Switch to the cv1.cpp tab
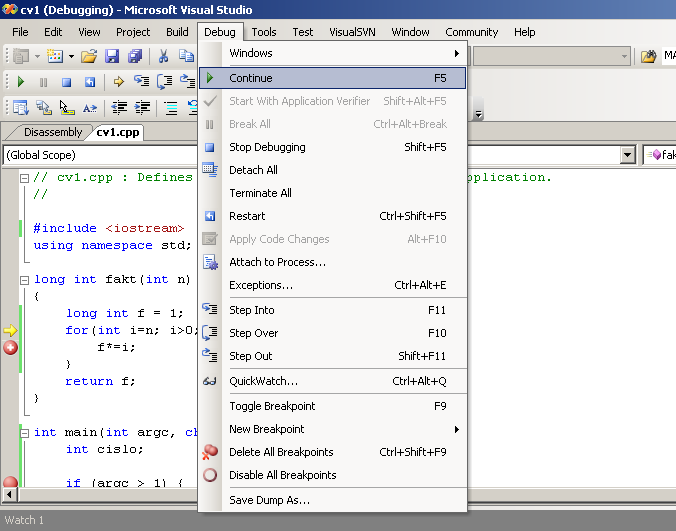The height and width of the screenshot is (531, 676). pos(118,132)
